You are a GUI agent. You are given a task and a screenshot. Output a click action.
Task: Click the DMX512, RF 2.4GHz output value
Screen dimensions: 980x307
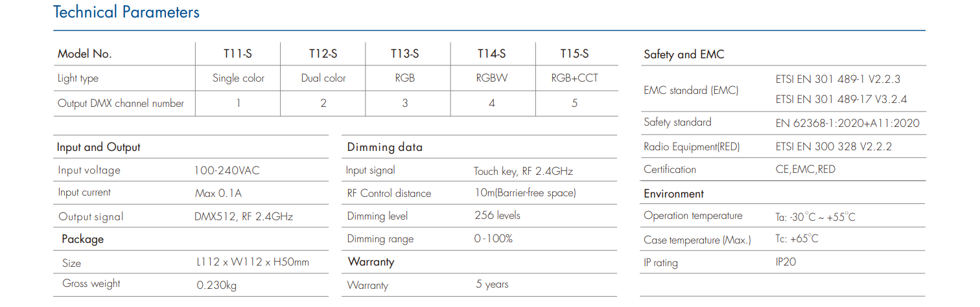coord(244,216)
